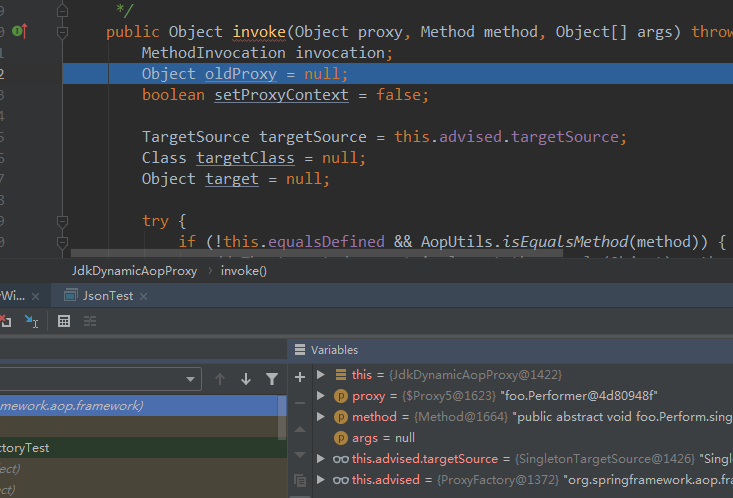
Task: Click the copy watches icon in Variables panel
Action: [x=300, y=480]
